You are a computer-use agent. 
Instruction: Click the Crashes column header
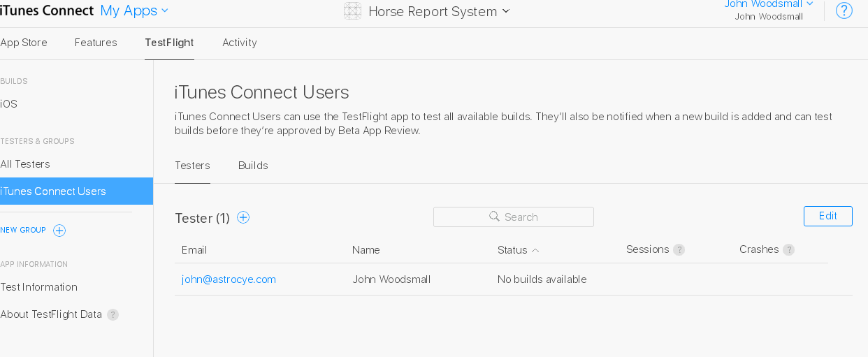759,249
